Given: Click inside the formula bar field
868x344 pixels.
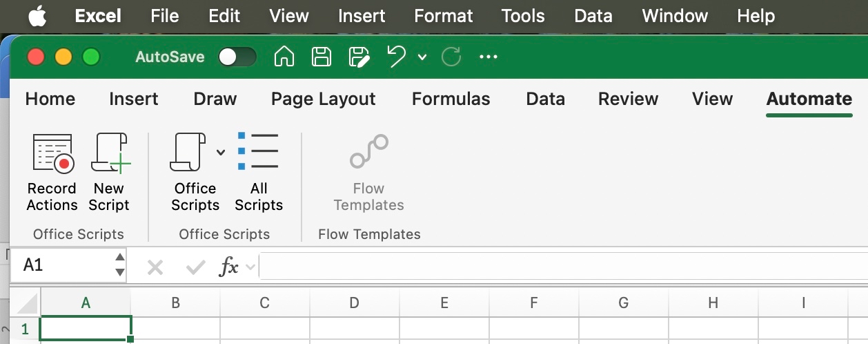Looking at the screenshot, I should (564, 266).
